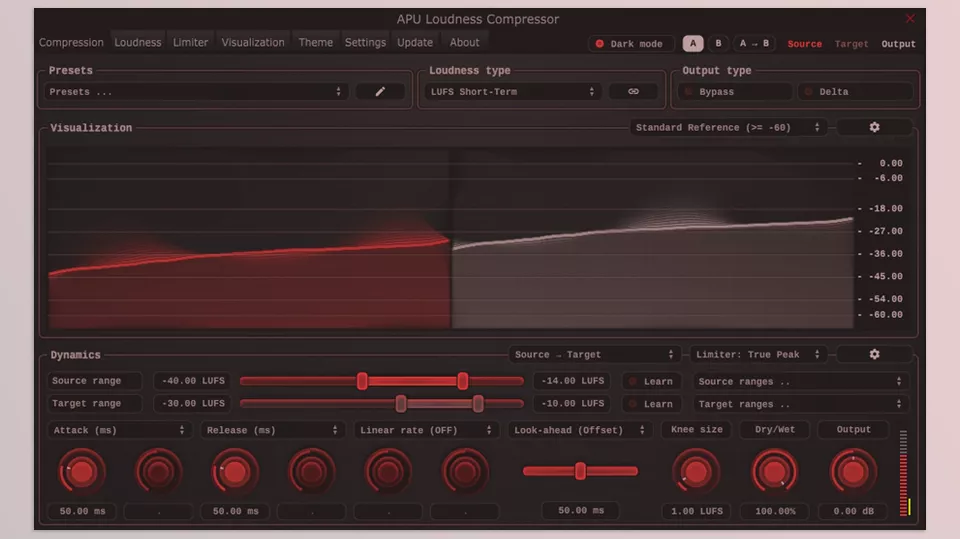Click the Attack 50.00 ms value field
The height and width of the screenshot is (539, 960).
83,511
